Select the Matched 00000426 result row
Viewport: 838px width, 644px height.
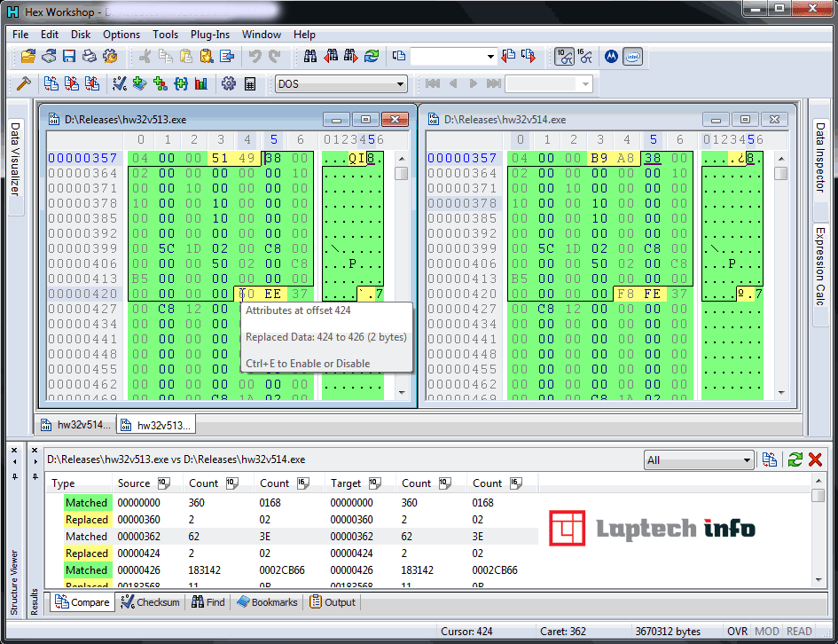(x=291, y=570)
